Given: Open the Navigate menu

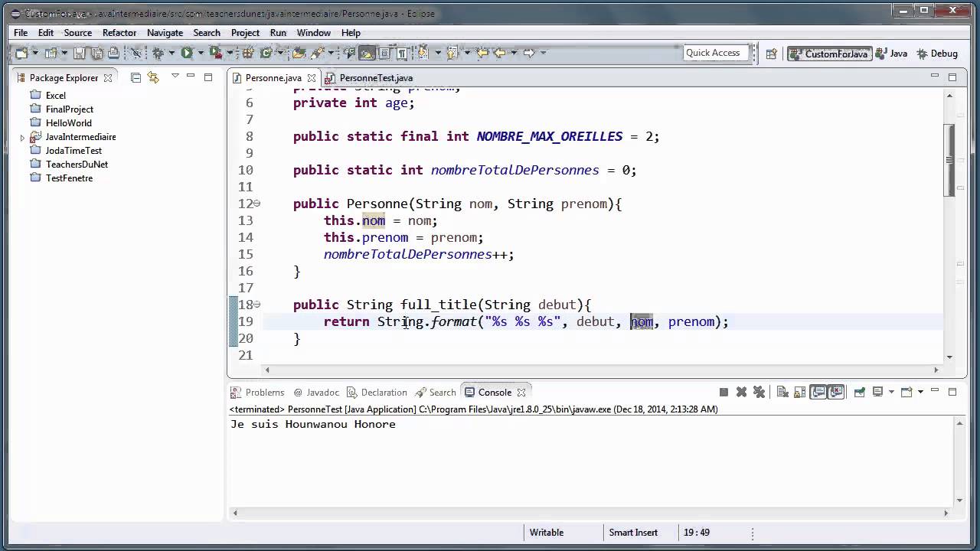Looking at the screenshot, I should click(x=165, y=33).
